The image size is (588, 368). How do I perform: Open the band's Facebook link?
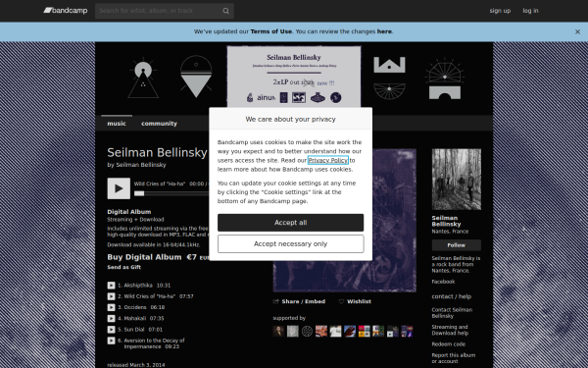point(443,282)
